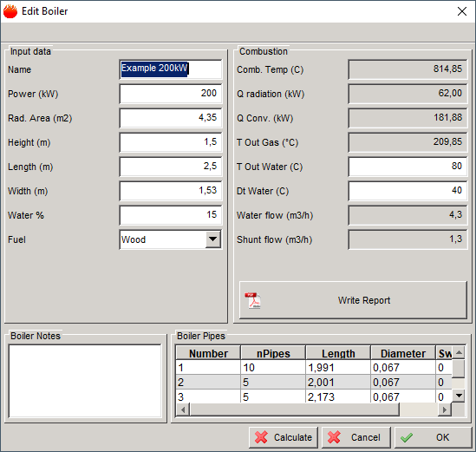Click the pipes table scroll-up arrow
This screenshot has width=476, height=452.
click(459, 353)
